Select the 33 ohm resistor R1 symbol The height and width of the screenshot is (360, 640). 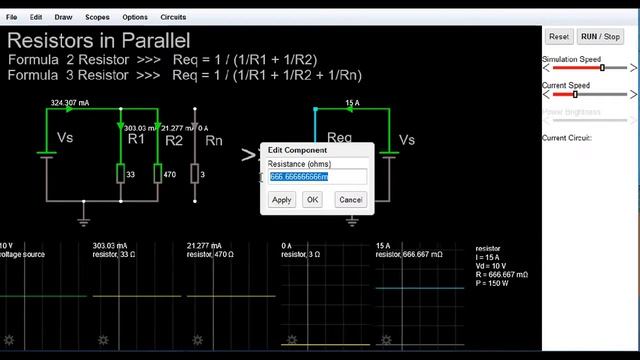121,173
